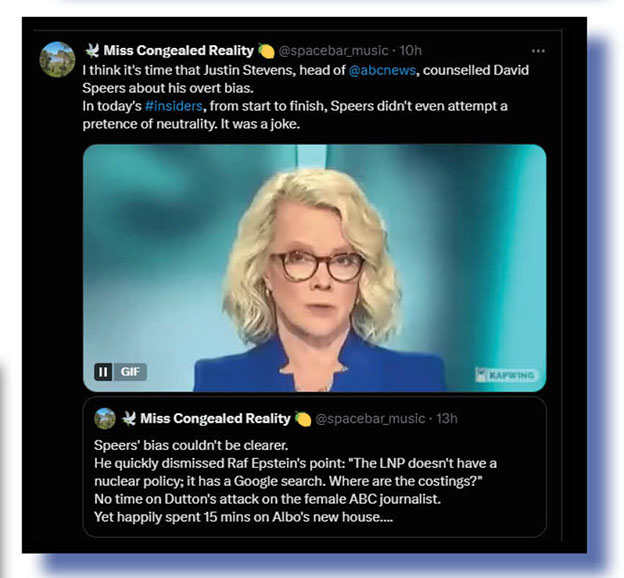Open Miss Congealed Reality's name in main tweet
Viewport: 624px width, 578px height.
(x=178, y=51)
